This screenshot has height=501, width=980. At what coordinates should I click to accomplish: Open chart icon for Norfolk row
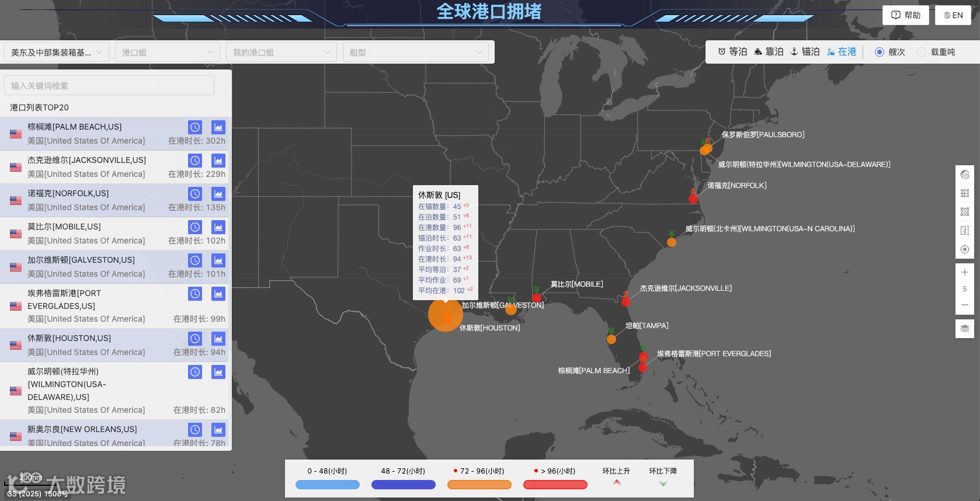click(218, 194)
